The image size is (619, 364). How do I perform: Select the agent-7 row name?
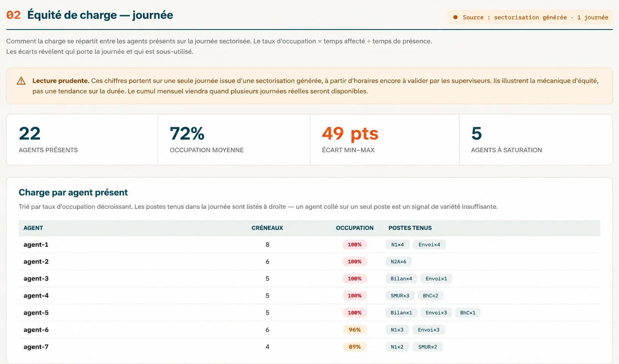36,347
